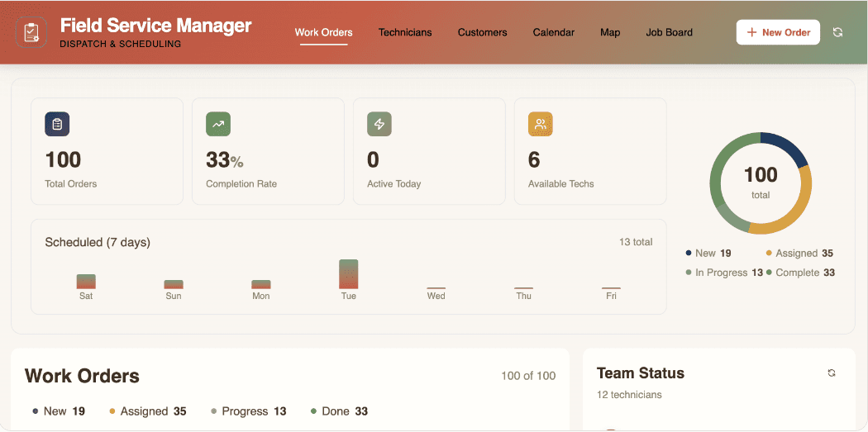
Task: Click the '12 technicians' subtitle
Action: (629, 395)
